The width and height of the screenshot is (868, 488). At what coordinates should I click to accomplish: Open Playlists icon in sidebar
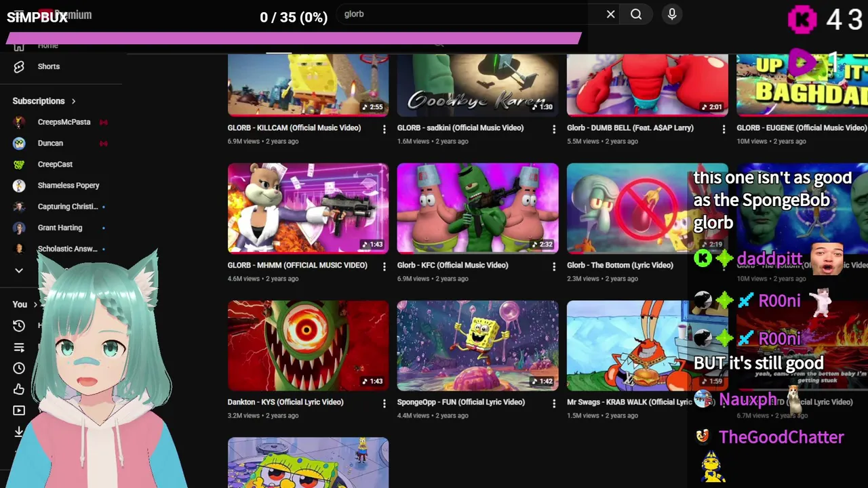(x=19, y=347)
